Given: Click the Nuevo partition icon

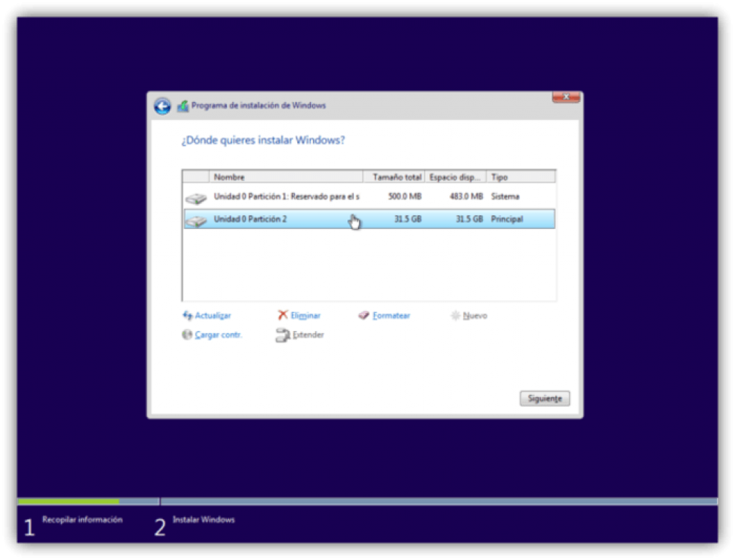Looking at the screenshot, I should (455, 314).
